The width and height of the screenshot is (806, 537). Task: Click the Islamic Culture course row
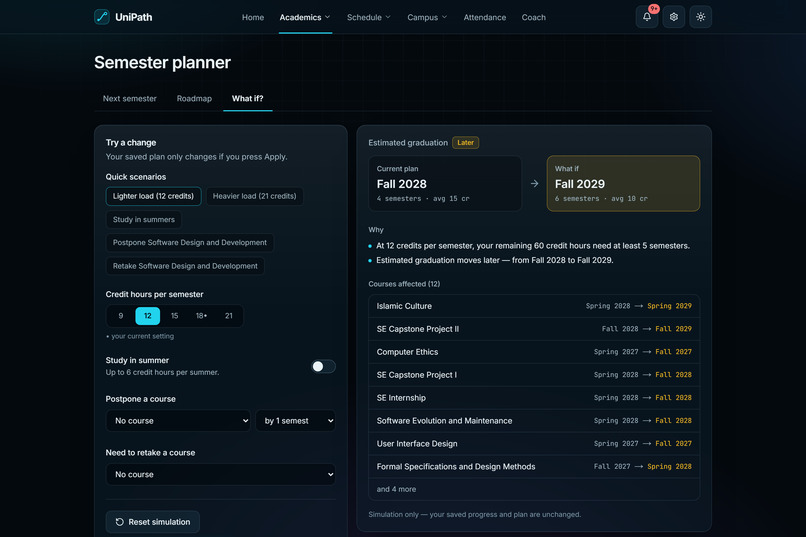click(534, 306)
